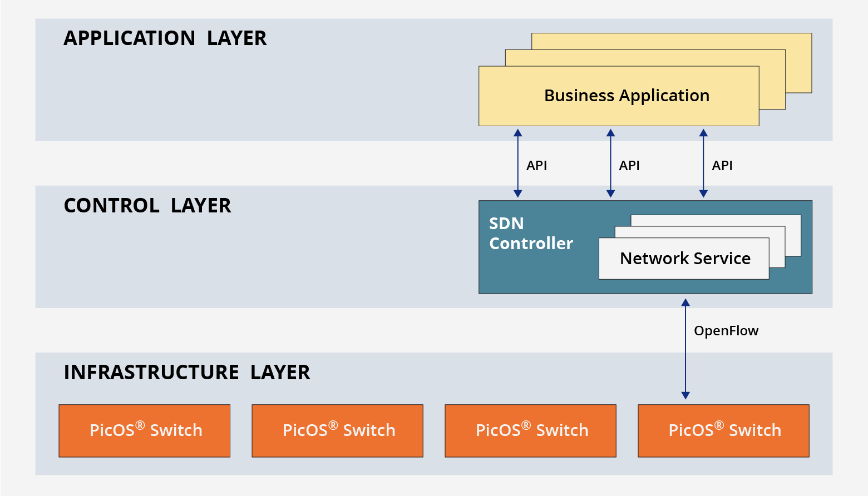Click the rightmost API label

(722, 166)
